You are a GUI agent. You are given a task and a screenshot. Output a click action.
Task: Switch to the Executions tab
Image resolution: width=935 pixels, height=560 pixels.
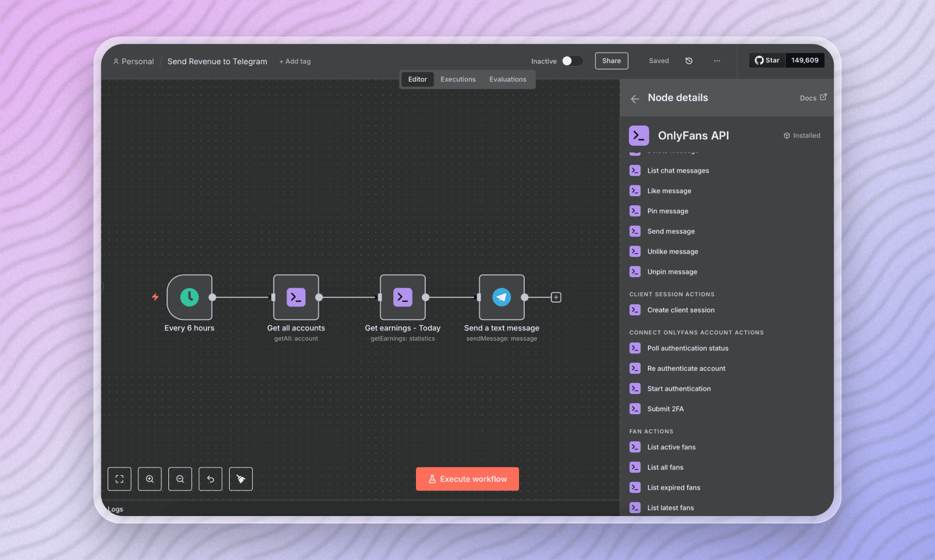(458, 79)
